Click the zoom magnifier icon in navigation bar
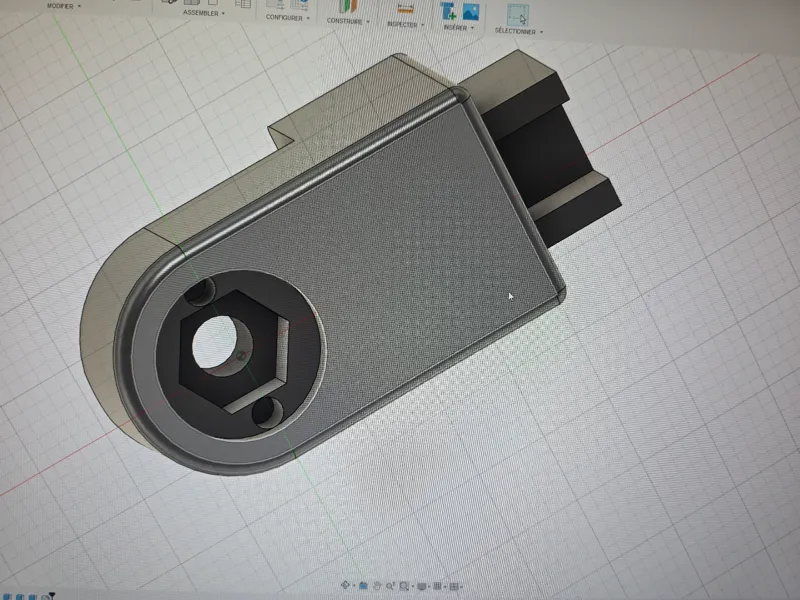Screen dimensions: 800x600 [x=390, y=586]
